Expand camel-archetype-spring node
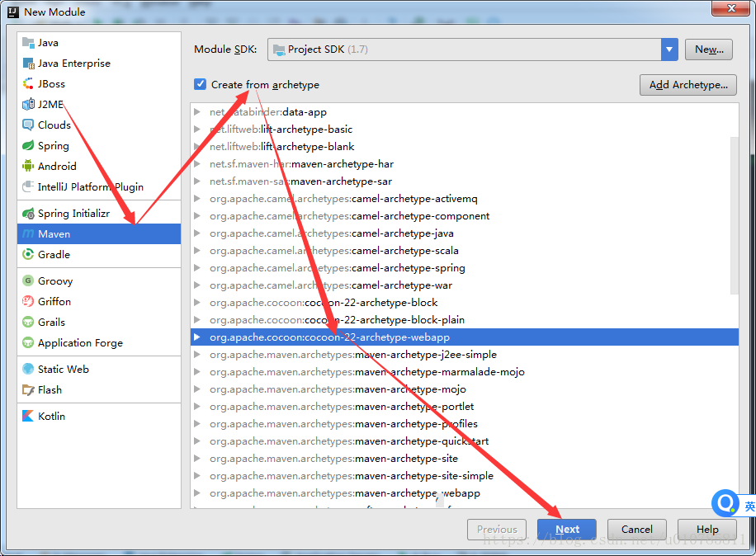This screenshot has width=756, height=556. click(197, 268)
